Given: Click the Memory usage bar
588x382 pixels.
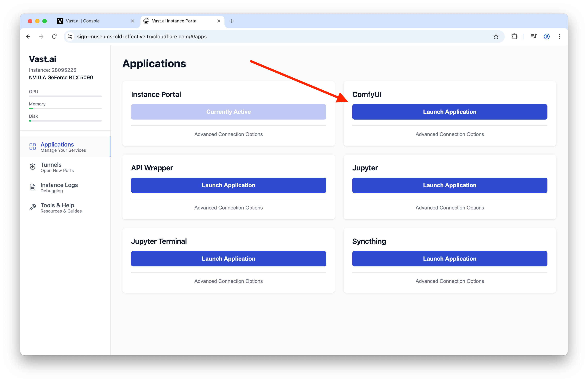Looking at the screenshot, I should pyautogui.click(x=65, y=108).
